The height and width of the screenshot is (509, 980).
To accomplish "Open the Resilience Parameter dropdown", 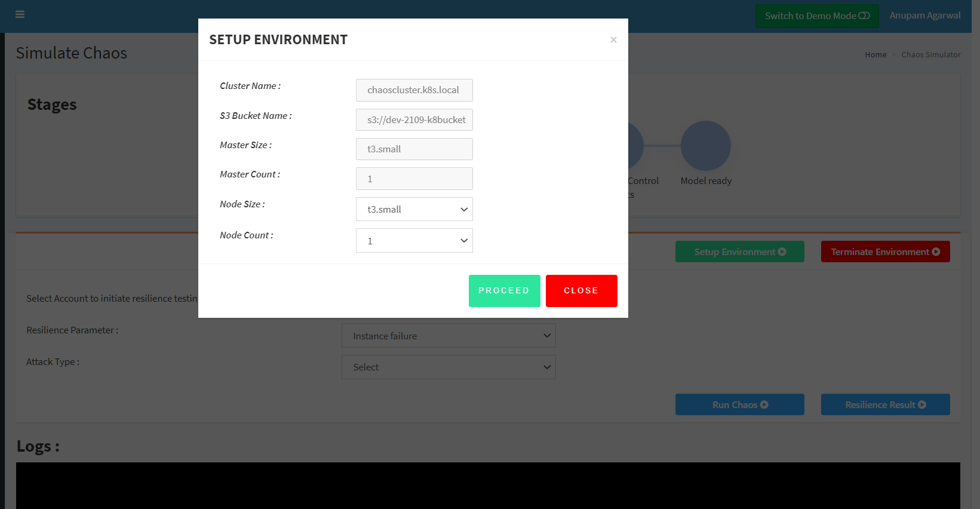I will coord(448,336).
